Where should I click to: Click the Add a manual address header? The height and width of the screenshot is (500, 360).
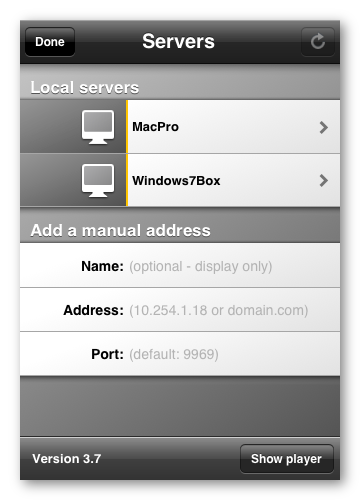[121, 230]
